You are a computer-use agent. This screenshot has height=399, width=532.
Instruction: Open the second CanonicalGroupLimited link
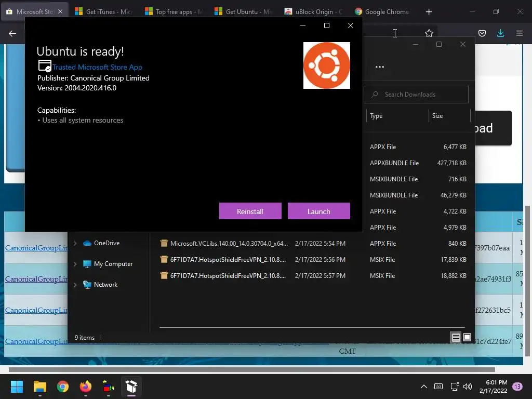click(x=36, y=279)
